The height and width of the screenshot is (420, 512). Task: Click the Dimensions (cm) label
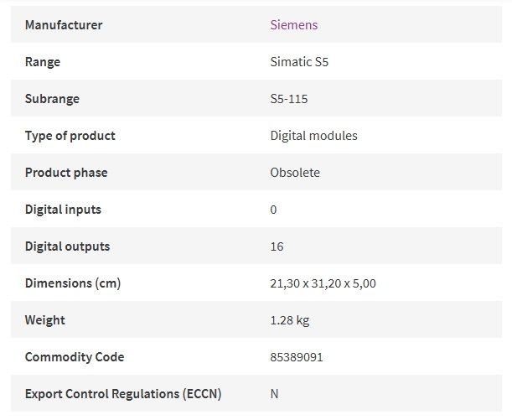coord(73,283)
